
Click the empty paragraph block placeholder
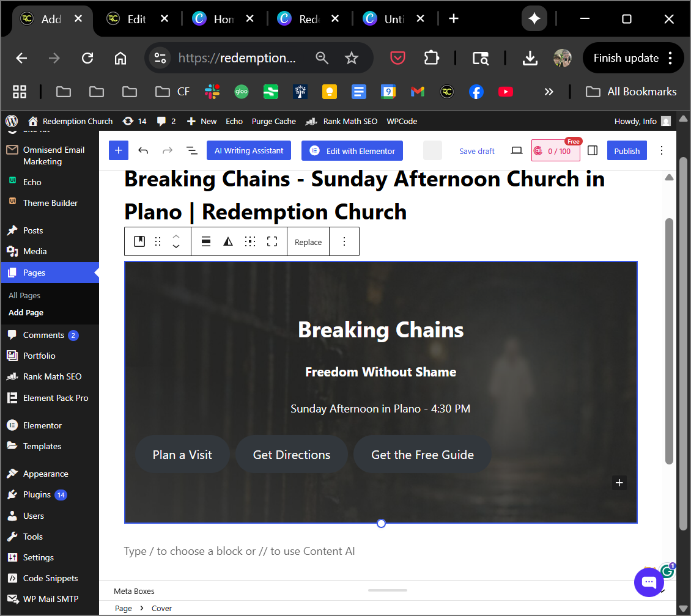239,551
